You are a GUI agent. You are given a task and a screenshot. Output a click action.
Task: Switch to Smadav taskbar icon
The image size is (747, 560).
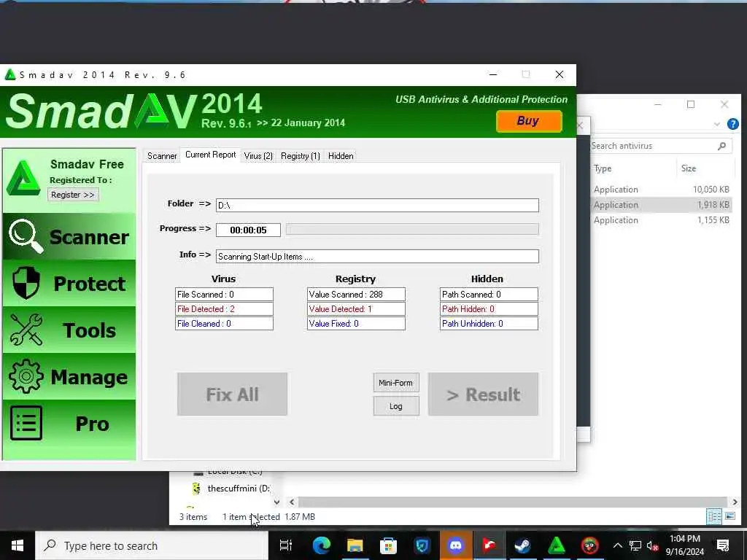point(556,545)
